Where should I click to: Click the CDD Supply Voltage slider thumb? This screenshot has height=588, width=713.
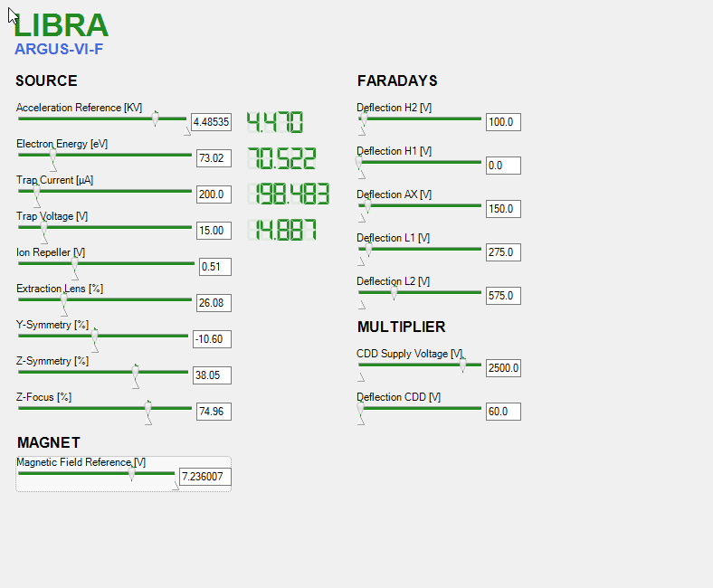(463, 365)
